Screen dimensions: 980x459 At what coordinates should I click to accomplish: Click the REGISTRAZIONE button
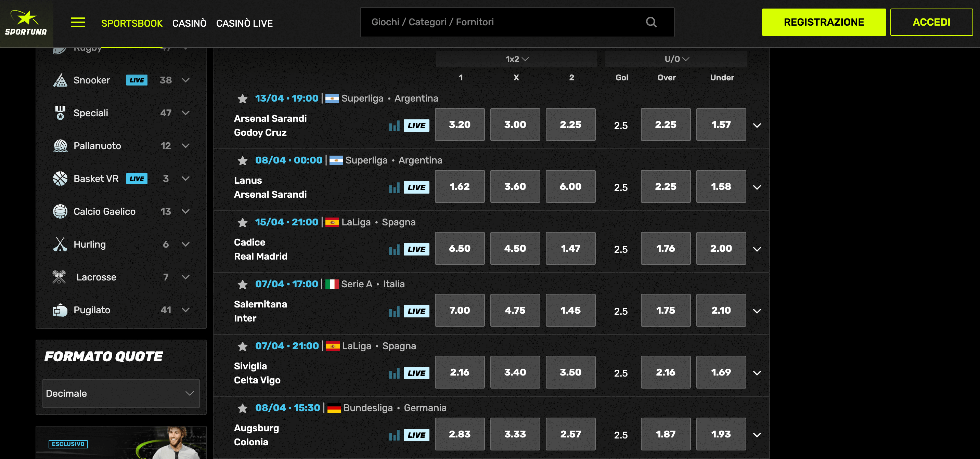(824, 22)
